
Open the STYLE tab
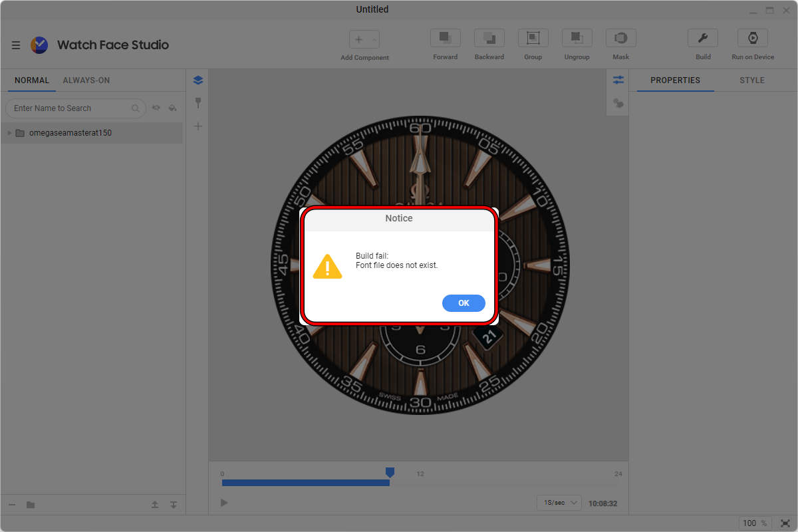(x=752, y=80)
